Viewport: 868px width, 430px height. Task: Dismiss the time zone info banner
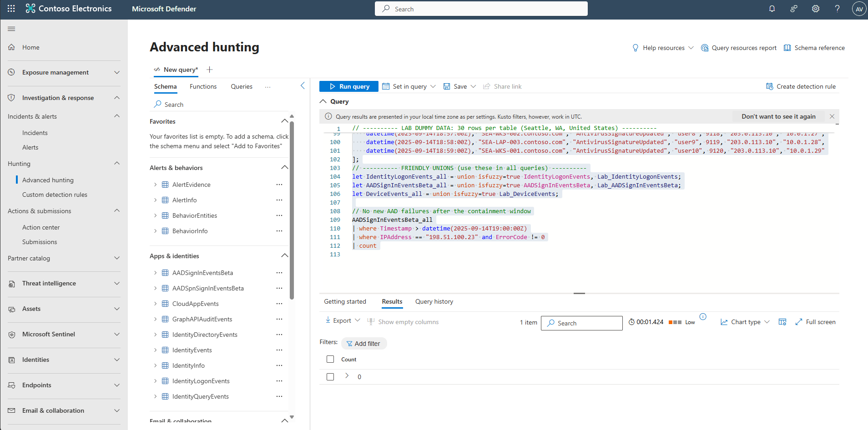pyautogui.click(x=832, y=116)
